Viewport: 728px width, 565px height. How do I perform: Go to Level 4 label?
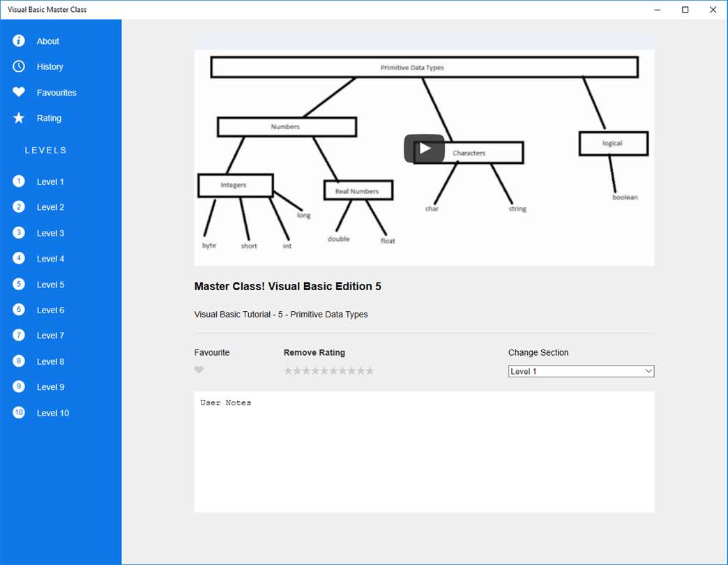(x=51, y=259)
